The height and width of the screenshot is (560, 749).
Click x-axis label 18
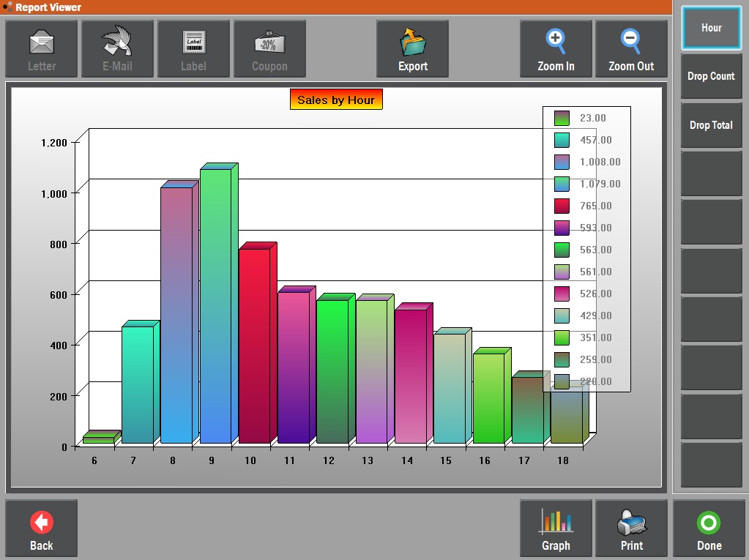click(x=563, y=460)
